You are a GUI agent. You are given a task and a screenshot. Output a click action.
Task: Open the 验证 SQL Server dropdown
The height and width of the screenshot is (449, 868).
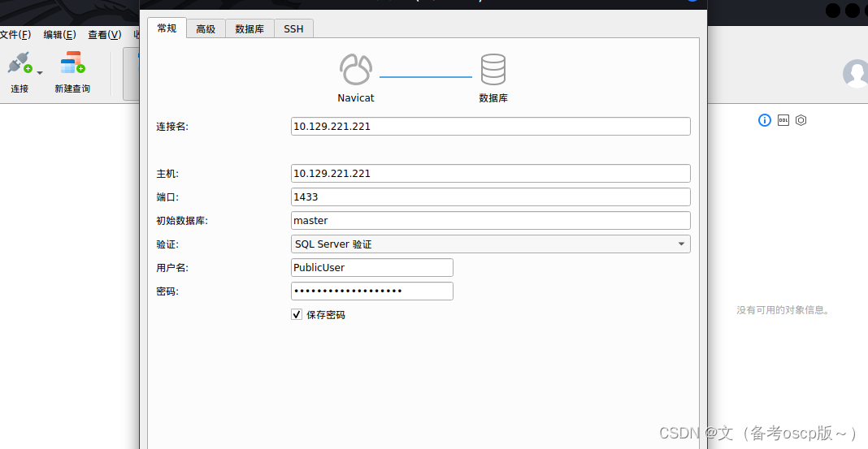tap(490, 244)
